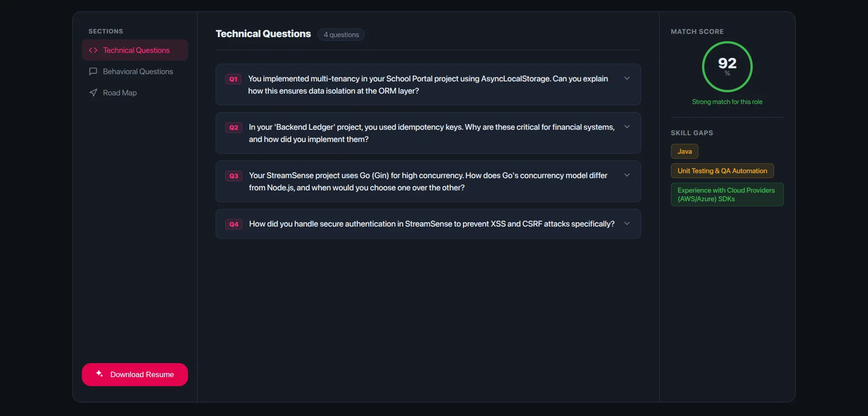Open the Technical Questions section
The image size is (868, 416).
(135, 50)
